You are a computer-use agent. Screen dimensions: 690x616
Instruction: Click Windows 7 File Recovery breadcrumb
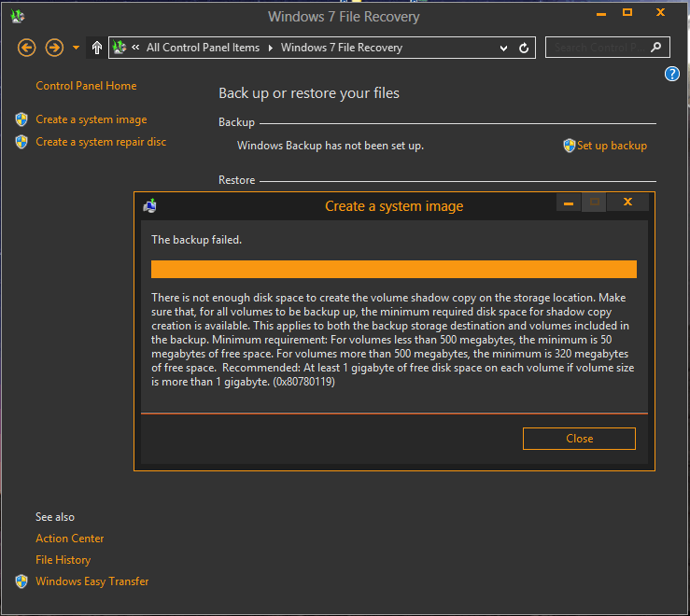[342, 48]
